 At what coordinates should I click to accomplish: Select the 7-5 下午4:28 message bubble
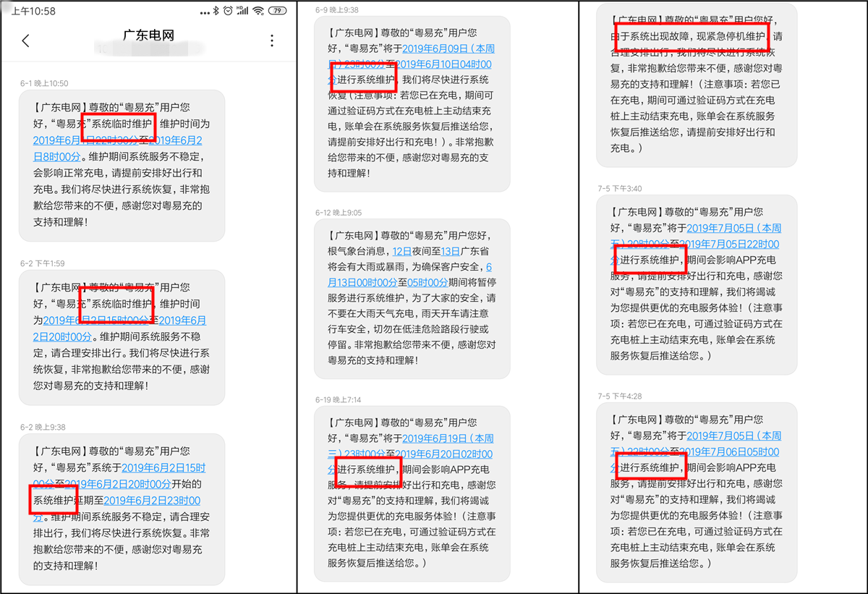pos(696,491)
